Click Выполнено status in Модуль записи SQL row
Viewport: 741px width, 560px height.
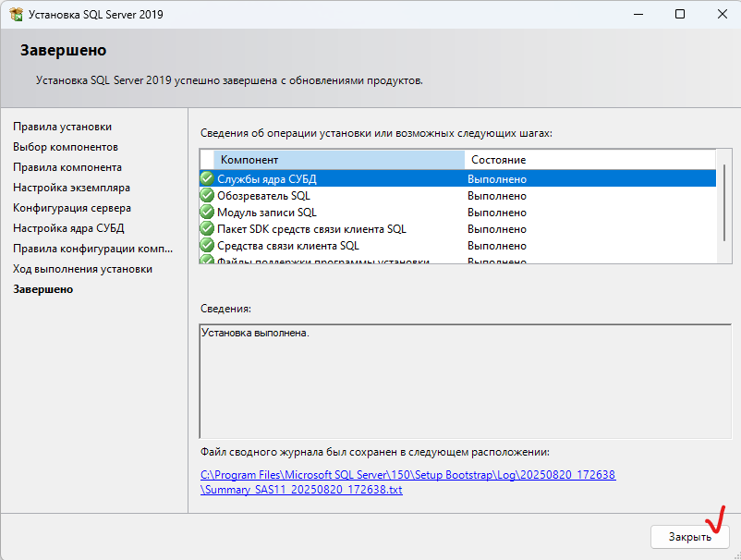[x=497, y=213]
